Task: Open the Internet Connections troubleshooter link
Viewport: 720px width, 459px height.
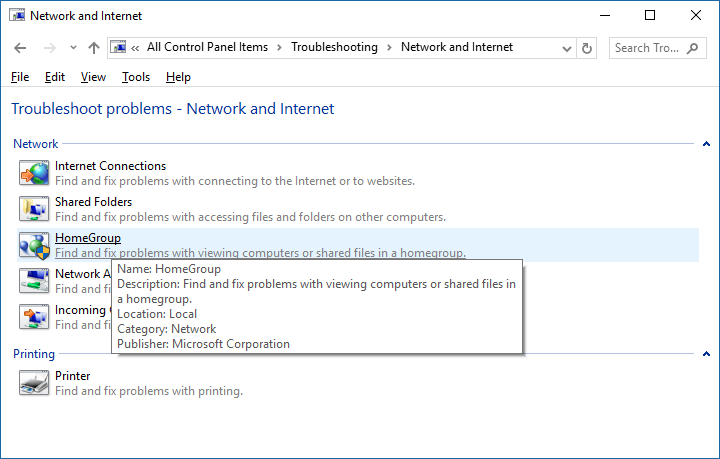Action: pyautogui.click(x=110, y=166)
